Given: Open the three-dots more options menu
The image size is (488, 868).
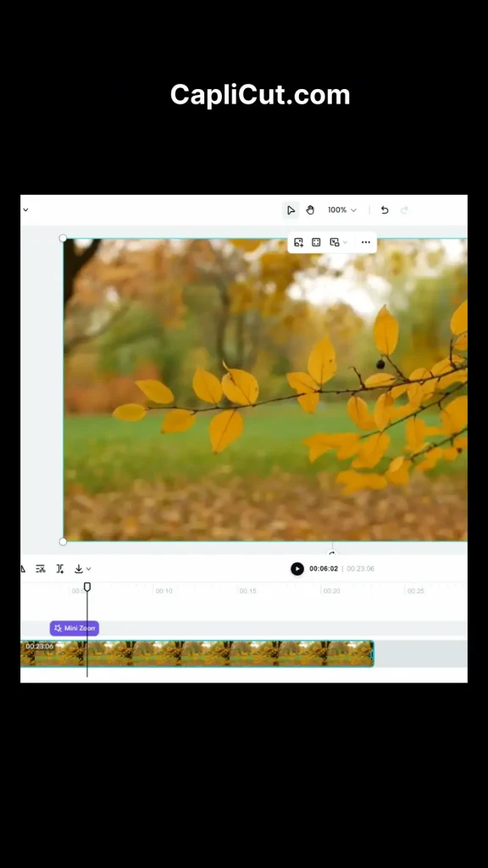Looking at the screenshot, I should tap(366, 242).
